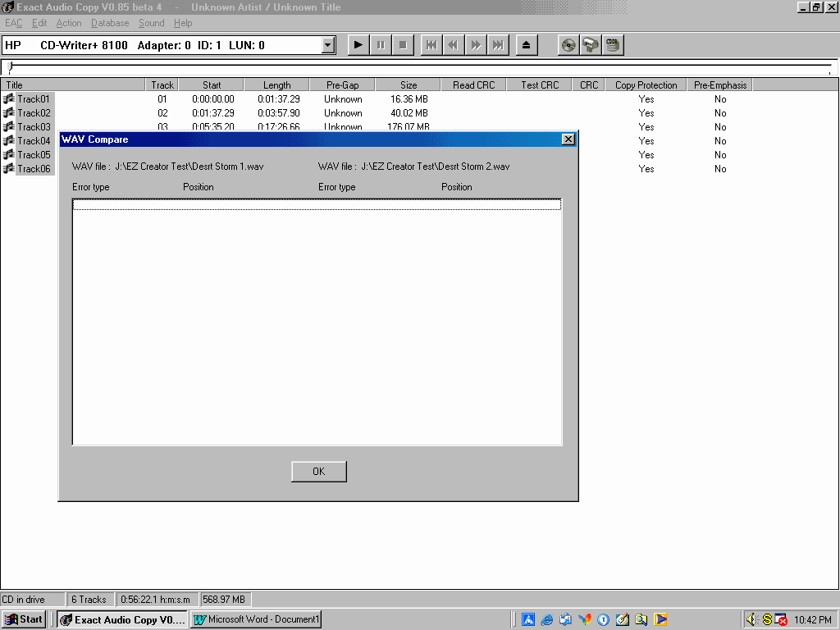Click 0:03:57.90 length value
The height and width of the screenshot is (630, 840).
coord(279,113)
